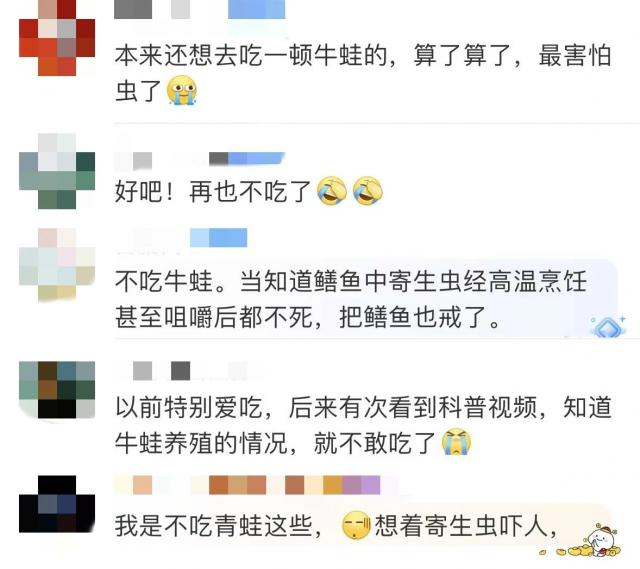Screen dimensions: 640x569
Task: Open the blurred username above 本来还想去吃一顿牛蛙的
Action: (200, 9)
